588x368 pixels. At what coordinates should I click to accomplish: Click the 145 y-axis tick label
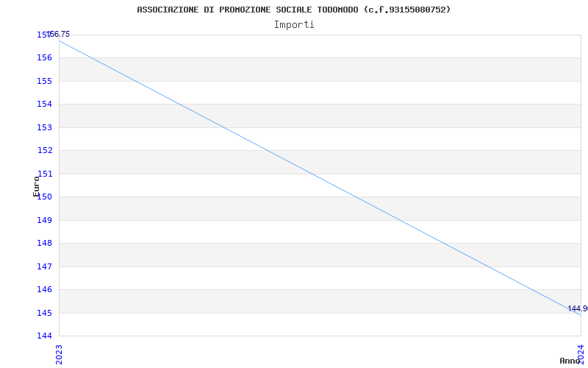click(44, 313)
